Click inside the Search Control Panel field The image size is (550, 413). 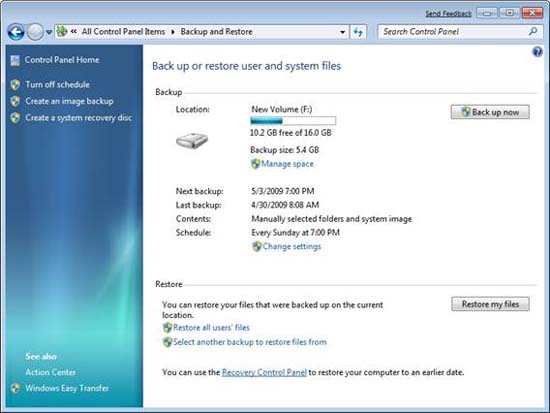(x=454, y=32)
